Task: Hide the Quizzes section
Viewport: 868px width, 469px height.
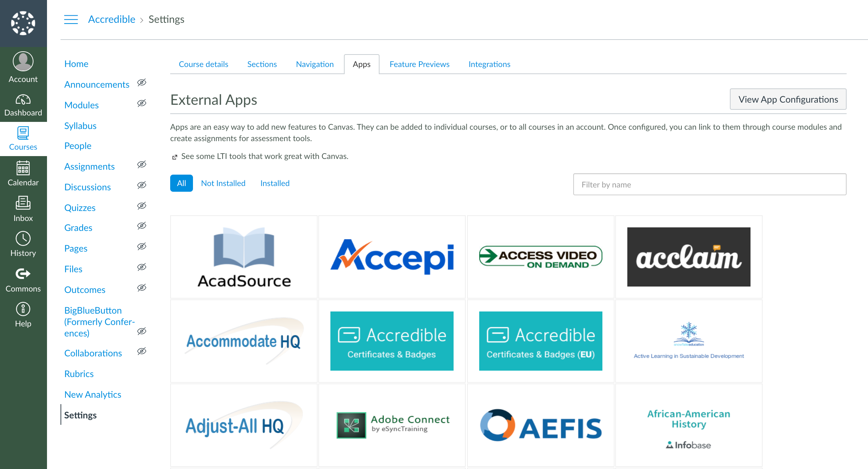Action: point(141,206)
